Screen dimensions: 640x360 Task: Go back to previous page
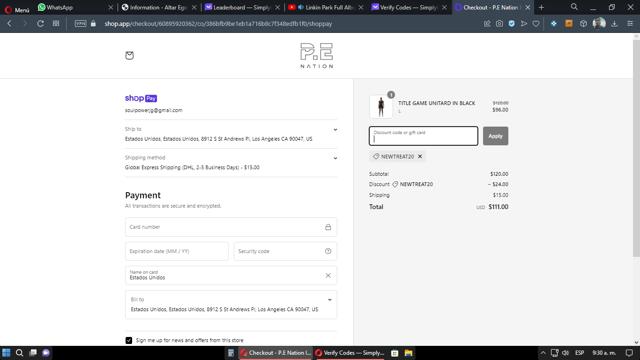10,24
